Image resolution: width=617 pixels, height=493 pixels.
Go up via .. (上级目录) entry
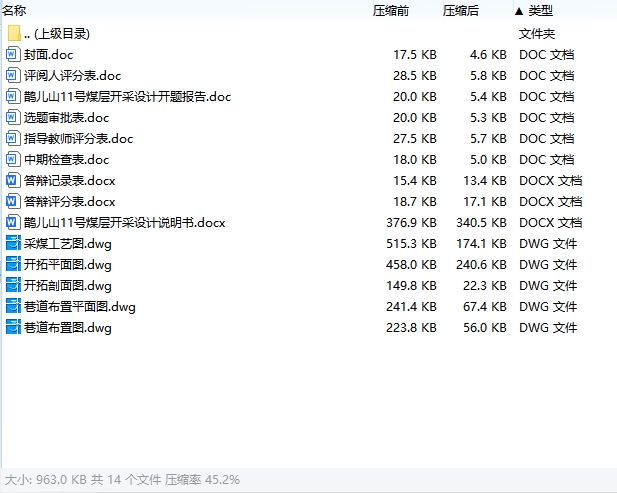point(57,34)
